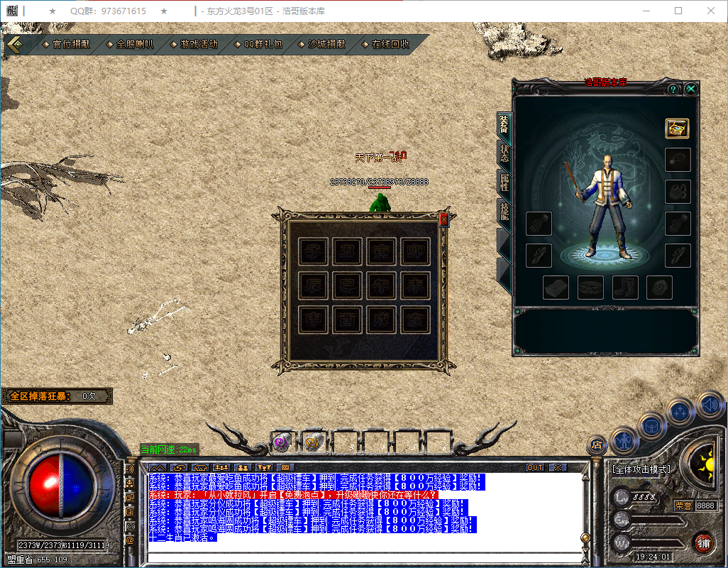Maximize the game window
Image resolution: width=728 pixels, height=568 pixels.
click(x=678, y=11)
